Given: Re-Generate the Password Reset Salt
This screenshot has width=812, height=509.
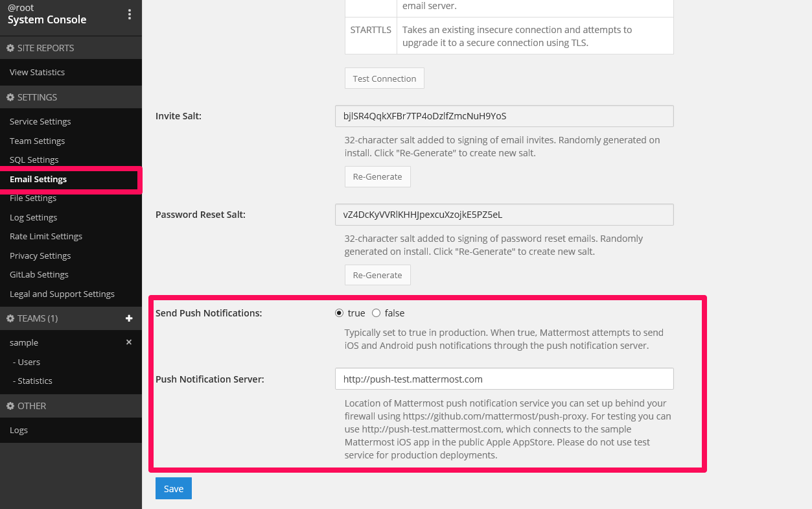Looking at the screenshot, I should pos(377,275).
